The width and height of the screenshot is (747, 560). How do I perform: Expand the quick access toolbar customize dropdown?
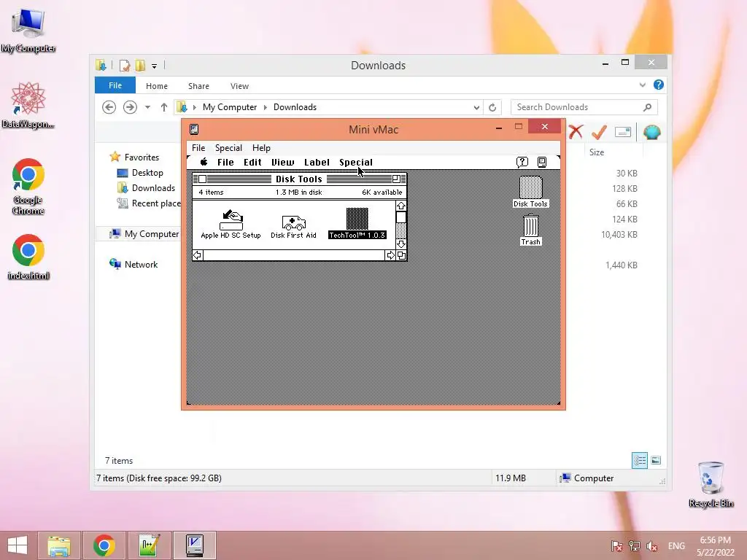pos(154,66)
